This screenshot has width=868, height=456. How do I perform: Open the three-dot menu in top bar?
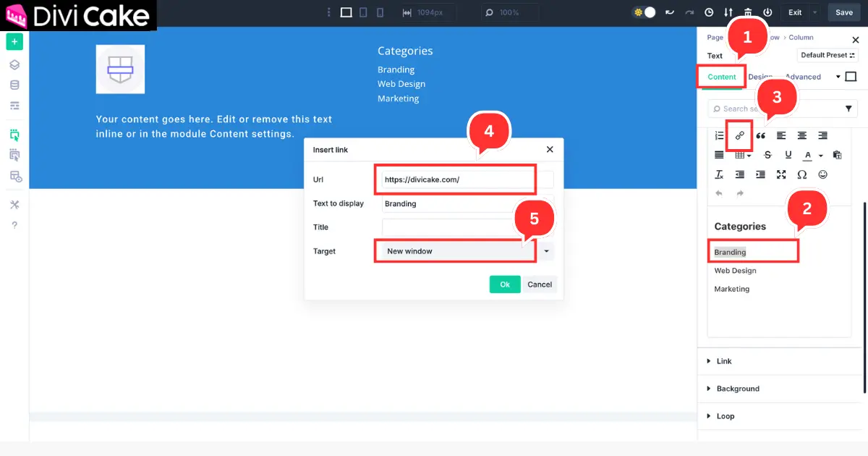329,12
